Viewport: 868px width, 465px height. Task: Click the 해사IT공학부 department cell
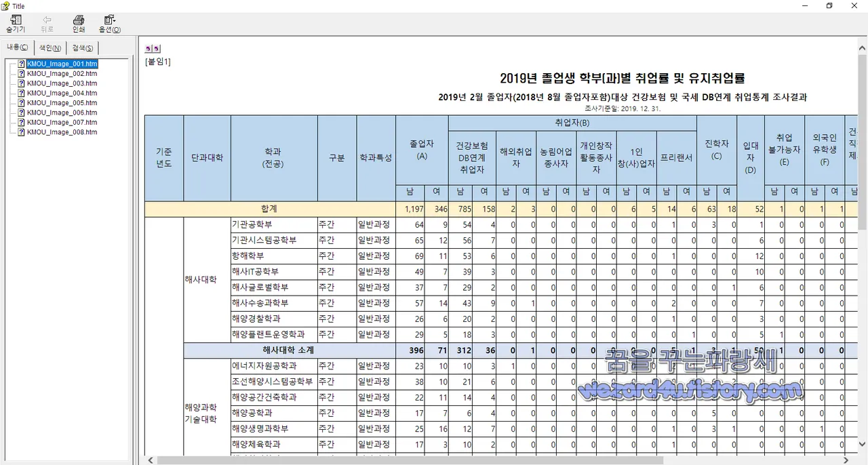[x=274, y=271]
